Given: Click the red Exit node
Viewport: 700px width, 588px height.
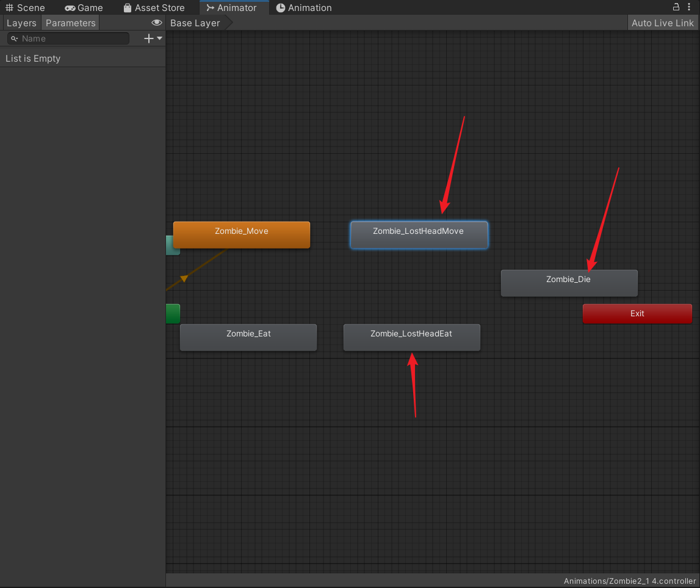Looking at the screenshot, I should pos(637,313).
